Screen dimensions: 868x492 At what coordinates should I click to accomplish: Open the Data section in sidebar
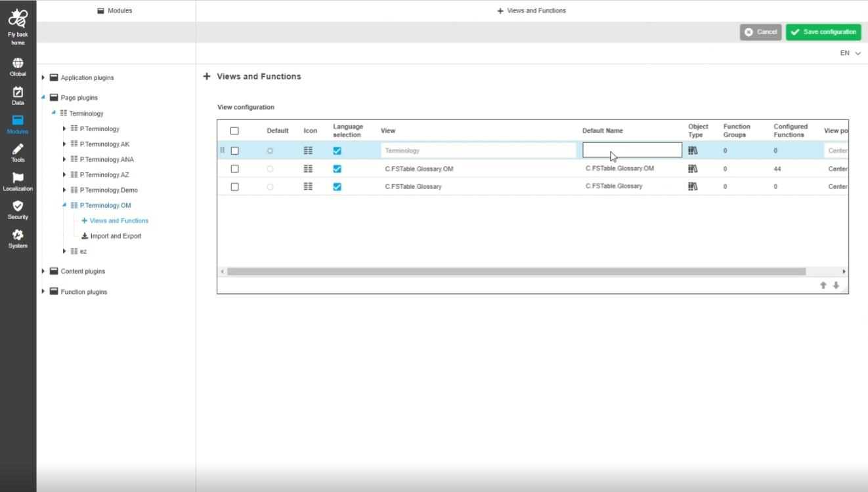point(18,92)
